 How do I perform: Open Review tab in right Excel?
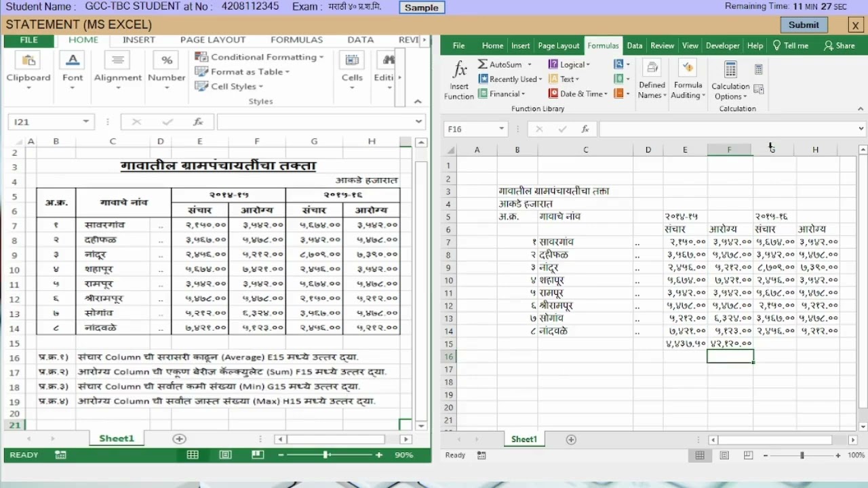663,45
